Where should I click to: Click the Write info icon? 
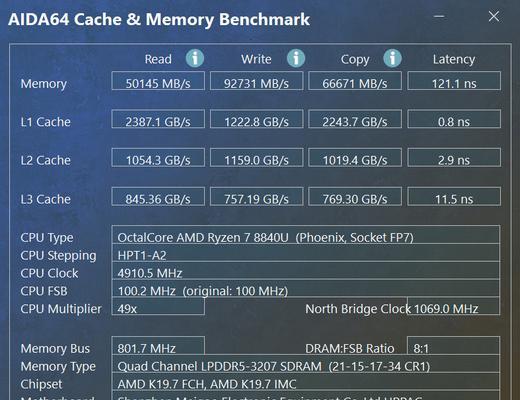coord(296,58)
